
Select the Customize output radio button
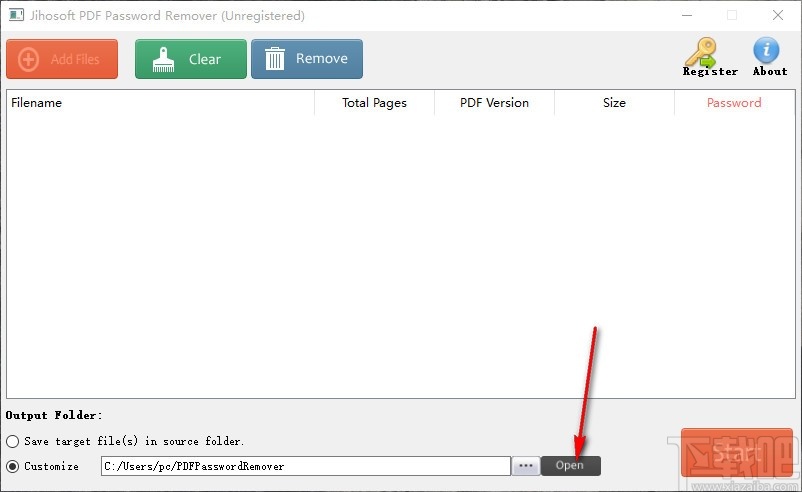tap(13, 466)
